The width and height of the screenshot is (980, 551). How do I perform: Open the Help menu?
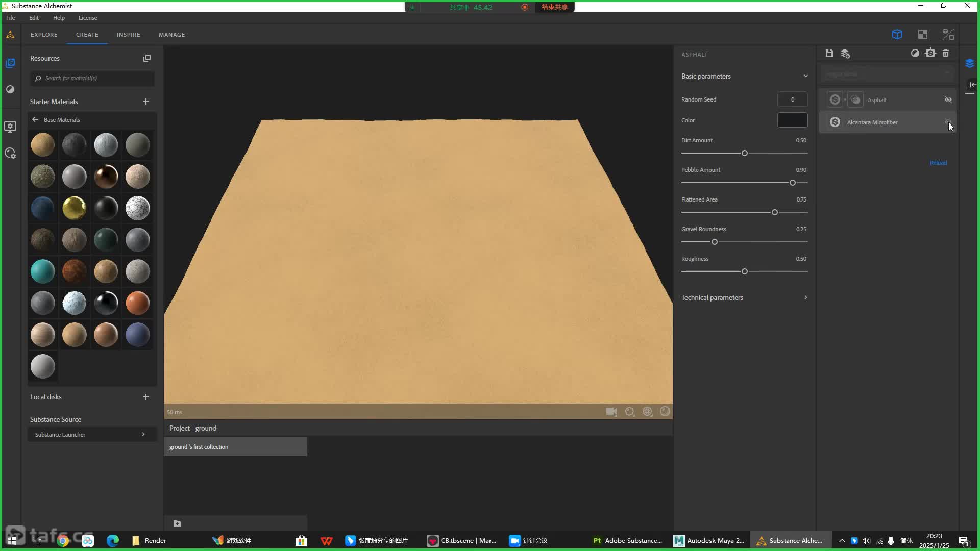[x=59, y=18]
